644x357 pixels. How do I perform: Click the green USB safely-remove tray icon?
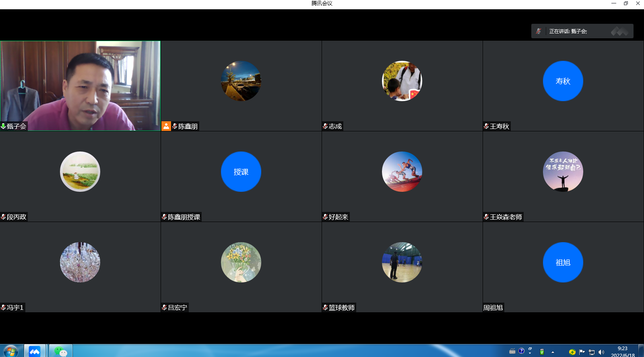click(x=542, y=352)
